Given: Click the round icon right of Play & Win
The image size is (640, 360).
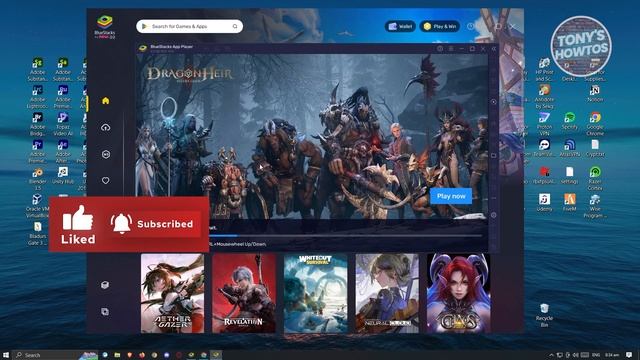Looking at the screenshot, I should click(471, 26).
